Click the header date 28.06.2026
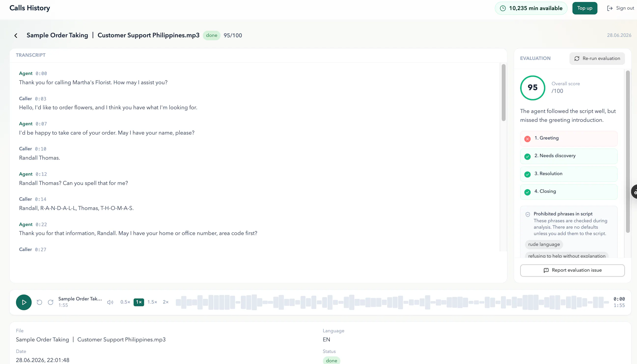The height and width of the screenshot is (364, 637). (619, 35)
